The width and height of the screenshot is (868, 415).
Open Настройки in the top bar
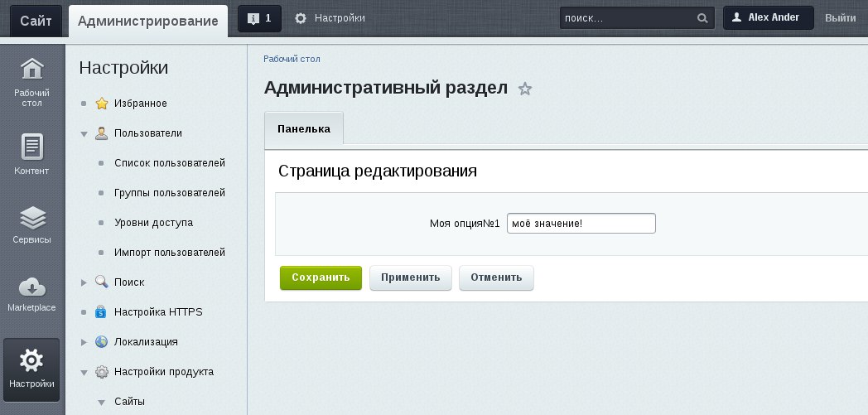click(340, 18)
